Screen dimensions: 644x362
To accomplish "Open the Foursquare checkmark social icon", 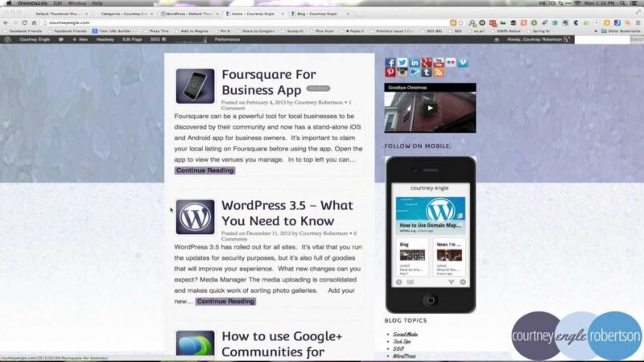I will [415, 72].
